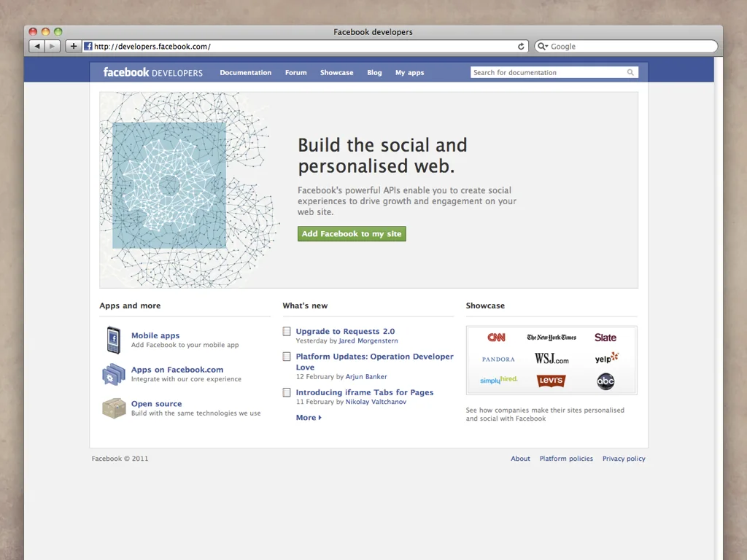Click the Showcase section heading

[485, 306]
